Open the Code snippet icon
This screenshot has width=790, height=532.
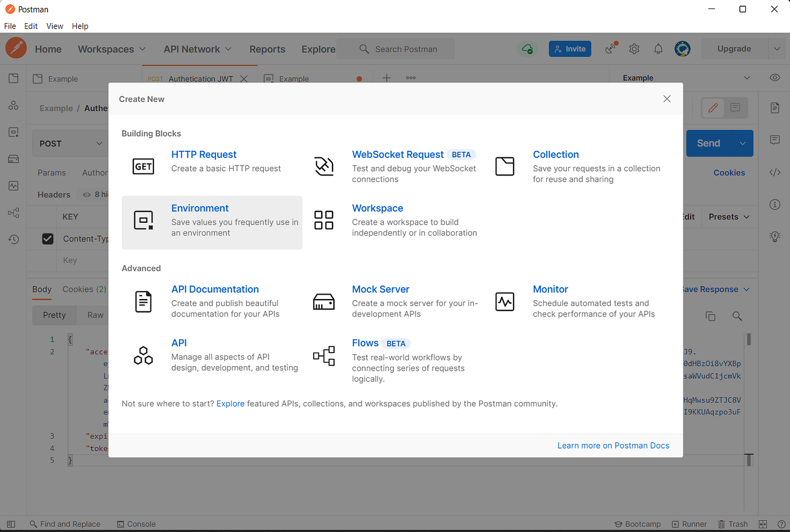tap(775, 172)
